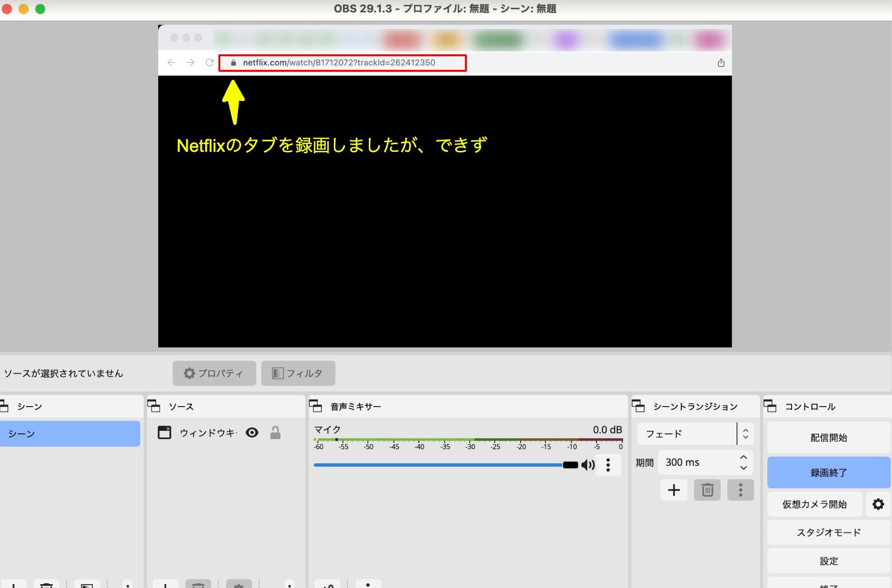Pop out シーントランジション dock icon

click(x=638, y=406)
